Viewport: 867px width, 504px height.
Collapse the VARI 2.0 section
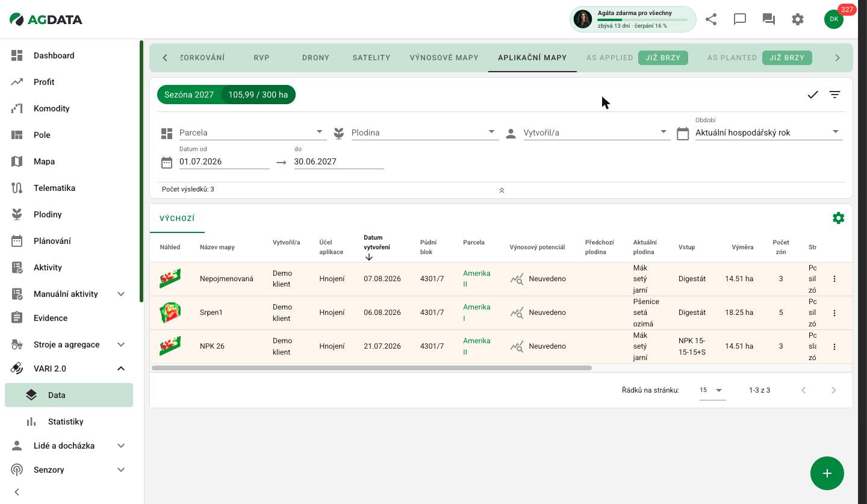coord(121,369)
